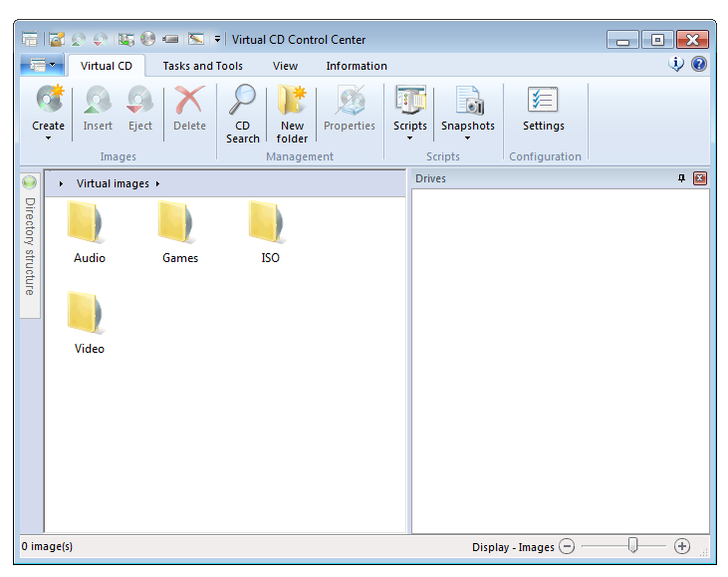This screenshot has height=577, width=728.
Task: Expand arrow after Virtual images breadcrumb
Action: (158, 184)
